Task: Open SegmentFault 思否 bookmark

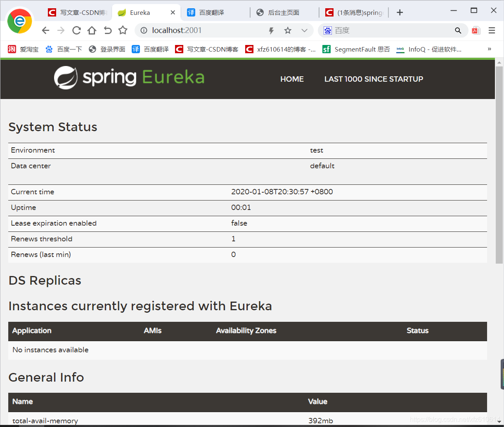Action: (356, 49)
